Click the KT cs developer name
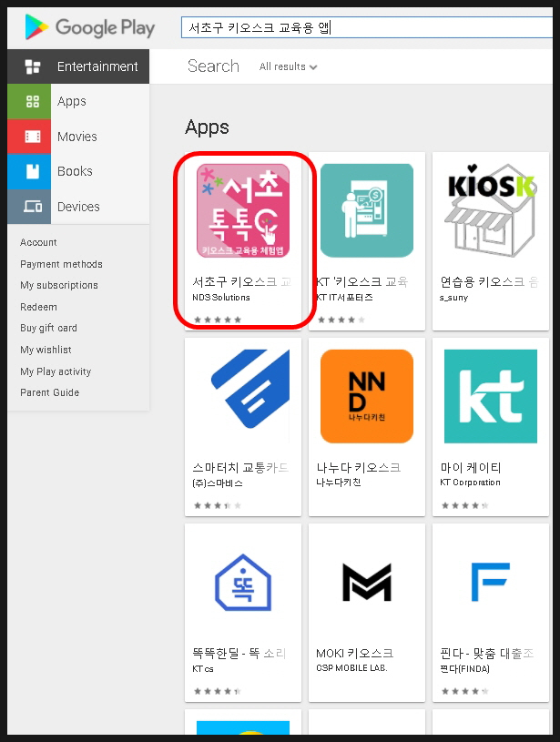Viewport: 560px width, 742px height. [203, 668]
